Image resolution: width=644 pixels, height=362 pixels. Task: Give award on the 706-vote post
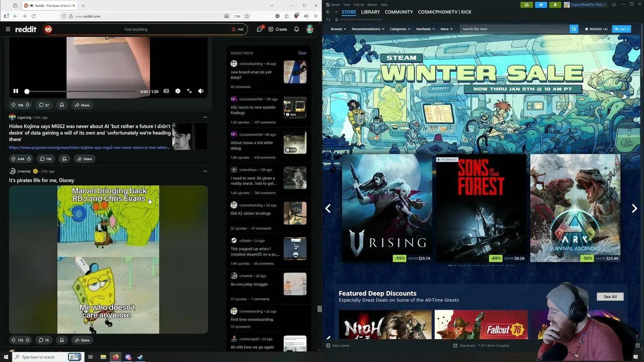(61, 105)
